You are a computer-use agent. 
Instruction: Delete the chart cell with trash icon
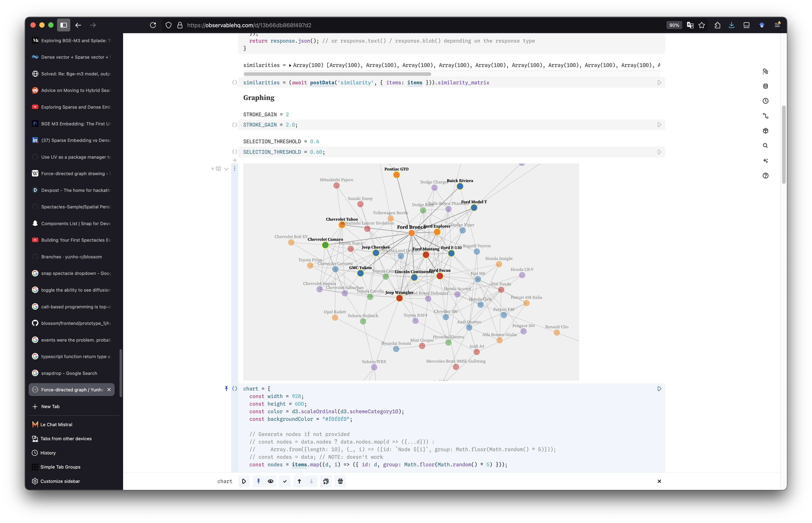tap(340, 481)
